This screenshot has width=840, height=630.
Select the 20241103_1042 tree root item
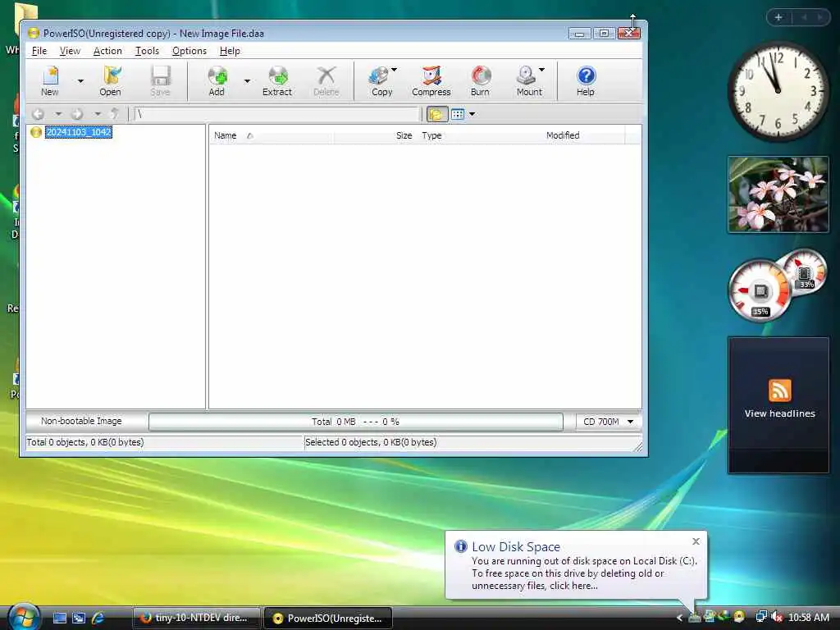tap(78, 132)
